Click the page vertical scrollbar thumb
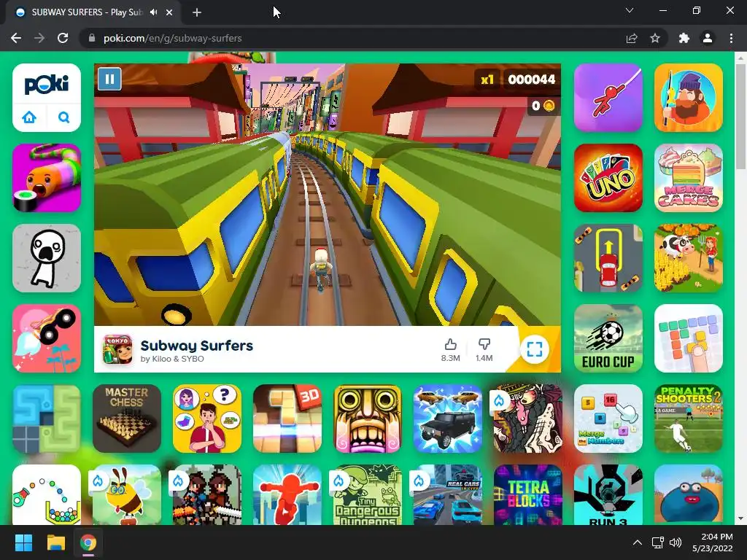Image resolution: width=747 pixels, height=560 pixels. (740, 117)
